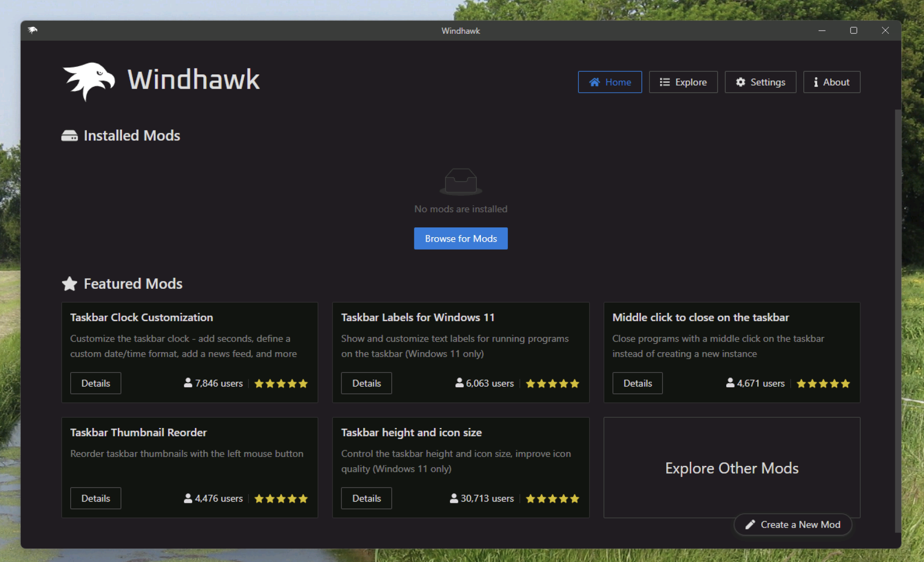
Task: Click the user icon beside 7,846 users
Action: point(188,383)
